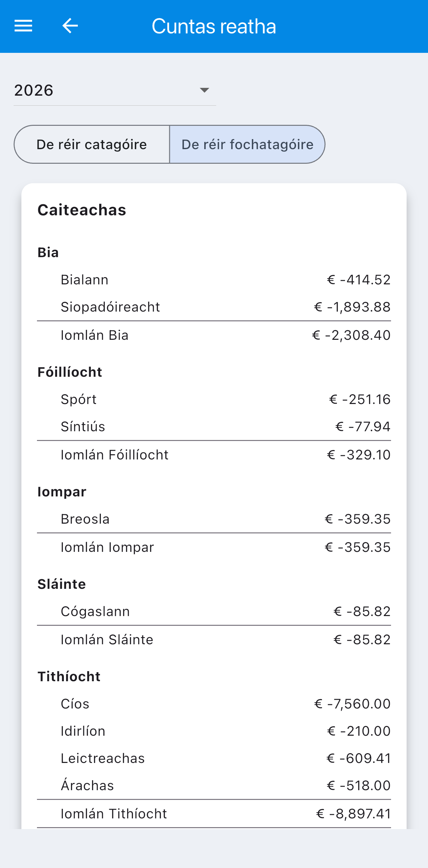Open the Bialann subcategory row
428x868 pixels.
pos(214,280)
